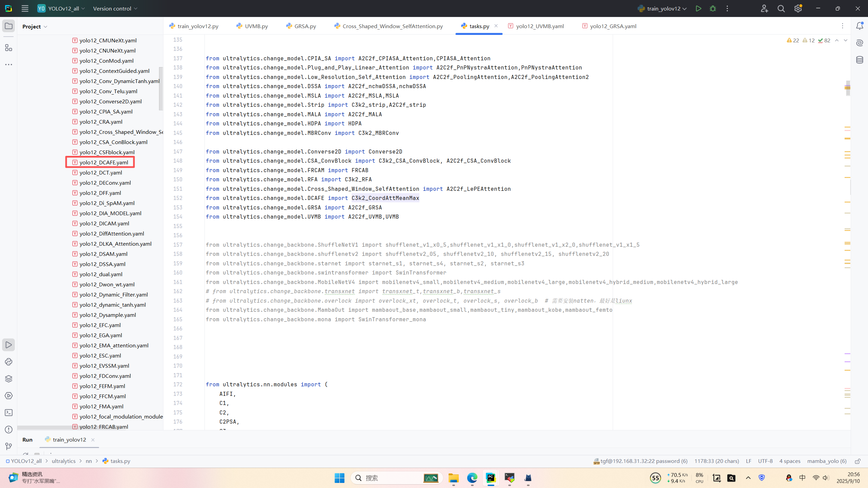Open the Python Console tool window
The height and width of the screenshot is (488, 868).
pos(8,362)
